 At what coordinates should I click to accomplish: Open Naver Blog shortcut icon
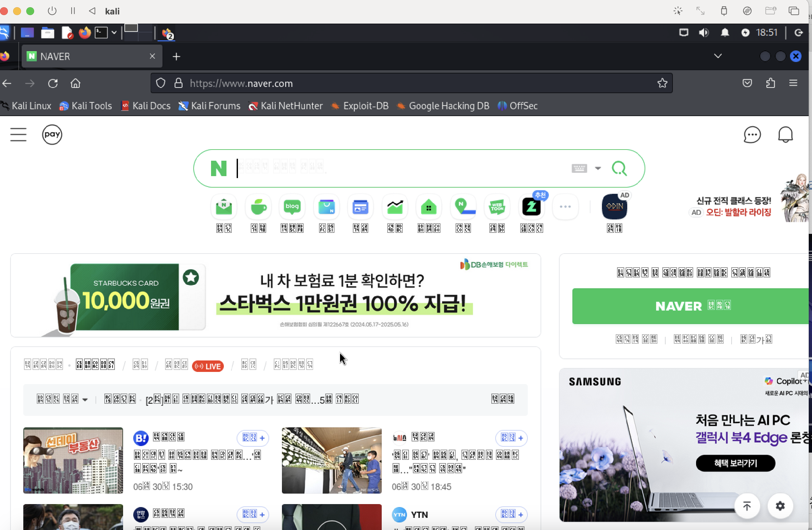pyautogui.click(x=292, y=207)
